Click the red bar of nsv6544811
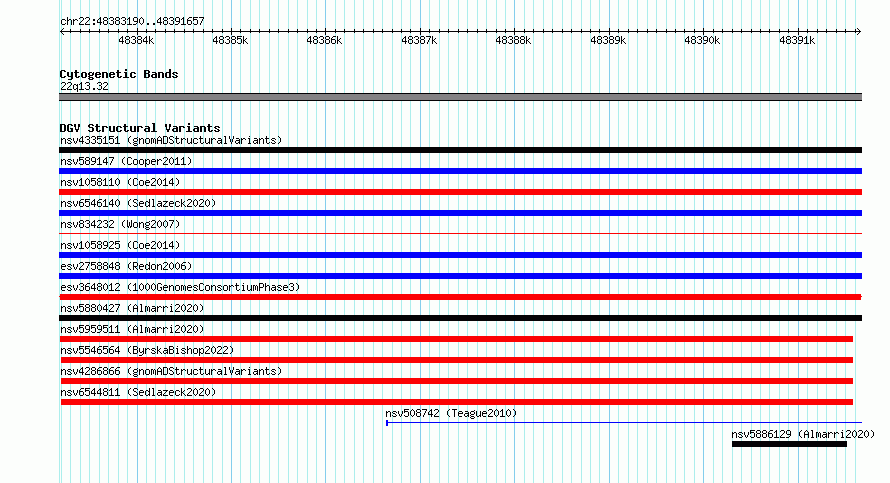This screenshot has height=483, width=890. pos(456,402)
